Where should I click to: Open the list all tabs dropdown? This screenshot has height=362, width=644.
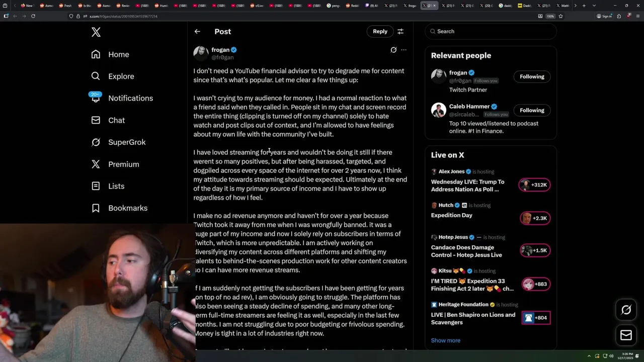pyautogui.click(x=594, y=6)
